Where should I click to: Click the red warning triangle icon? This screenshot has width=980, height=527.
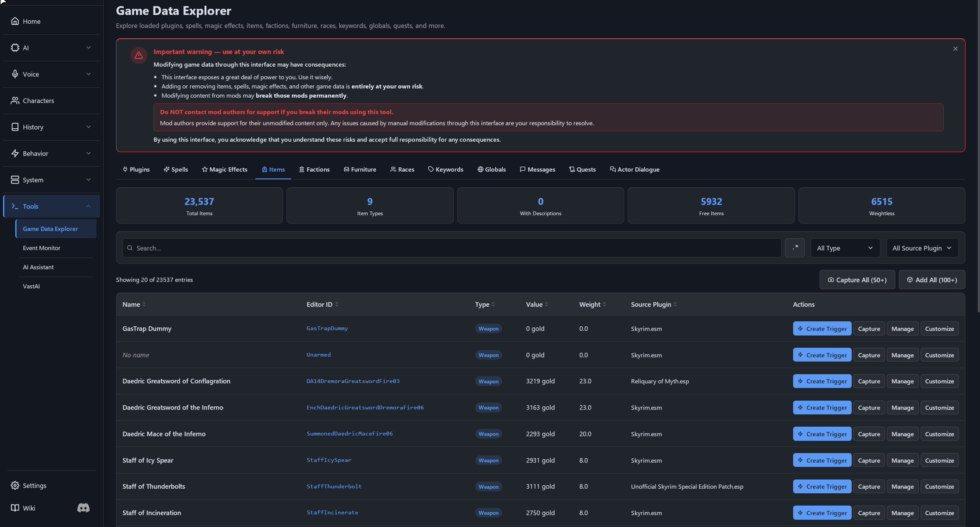pos(139,56)
